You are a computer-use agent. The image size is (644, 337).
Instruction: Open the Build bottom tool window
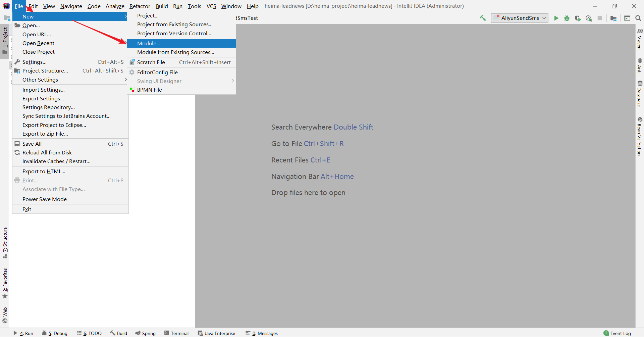[119, 333]
